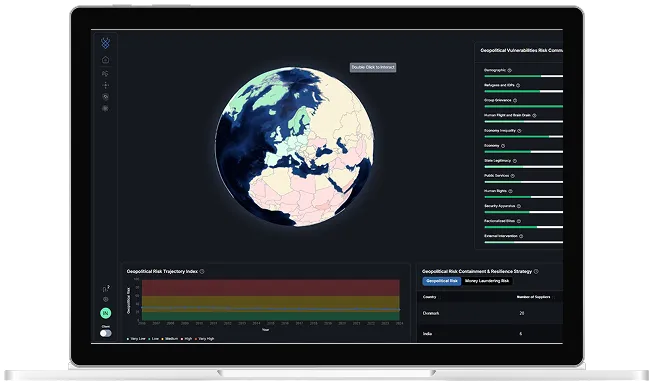Toggle the Very Low legend entry

click(x=136, y=339)
